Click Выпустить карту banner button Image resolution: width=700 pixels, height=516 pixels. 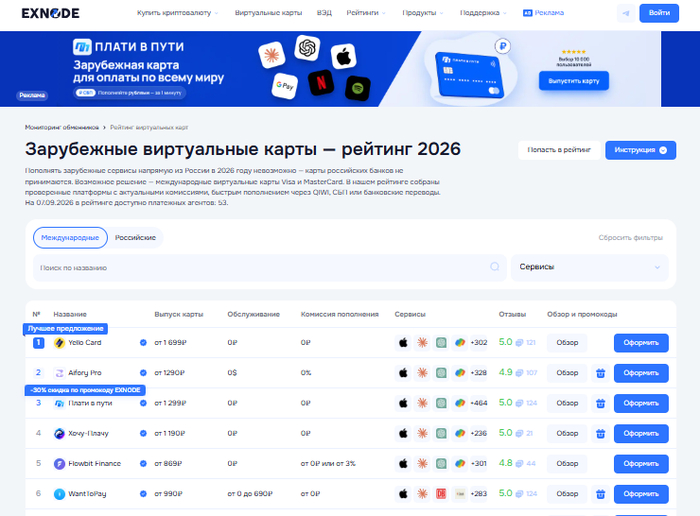pyautogui.click(x=574, y=81)
